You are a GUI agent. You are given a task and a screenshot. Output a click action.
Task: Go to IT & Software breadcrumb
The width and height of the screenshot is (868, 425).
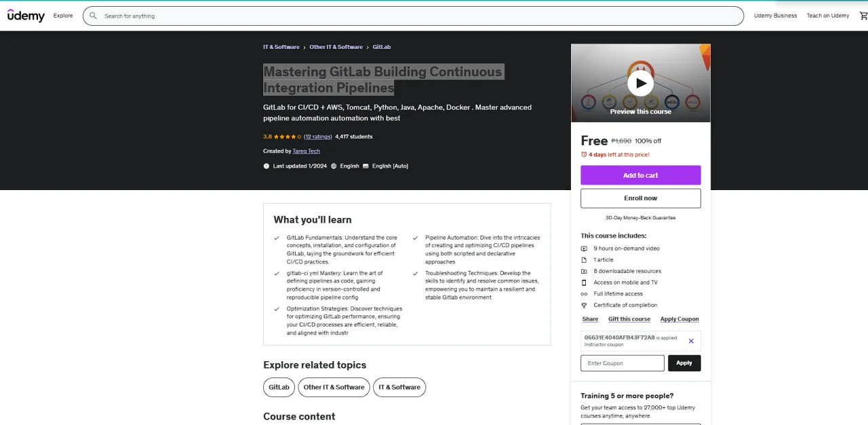pyautogui.click(x=281, y=47)
